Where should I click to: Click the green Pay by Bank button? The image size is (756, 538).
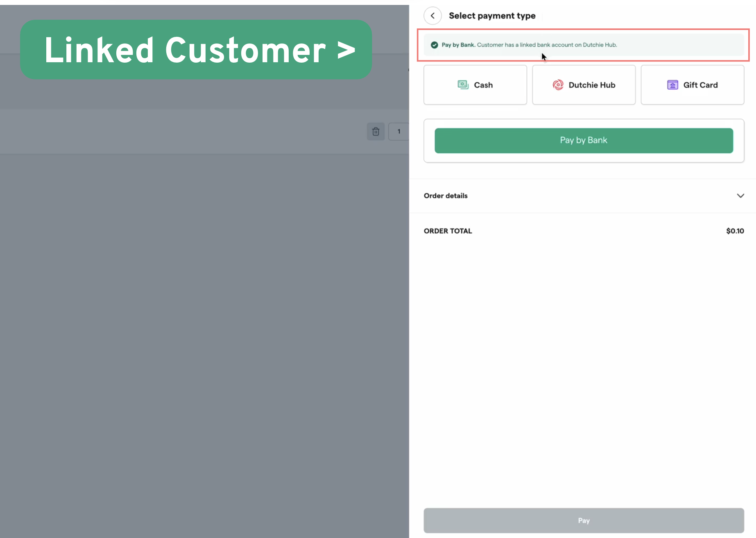[584, 140]
